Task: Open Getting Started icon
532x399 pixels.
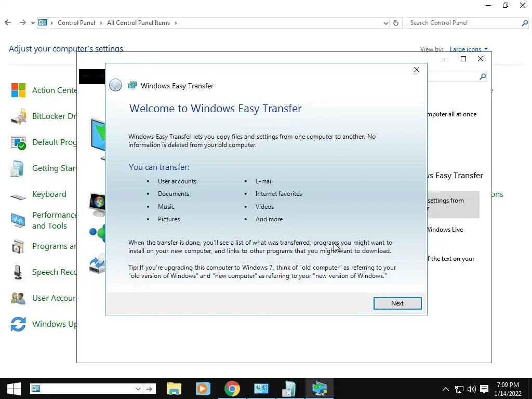Action: 17,169
